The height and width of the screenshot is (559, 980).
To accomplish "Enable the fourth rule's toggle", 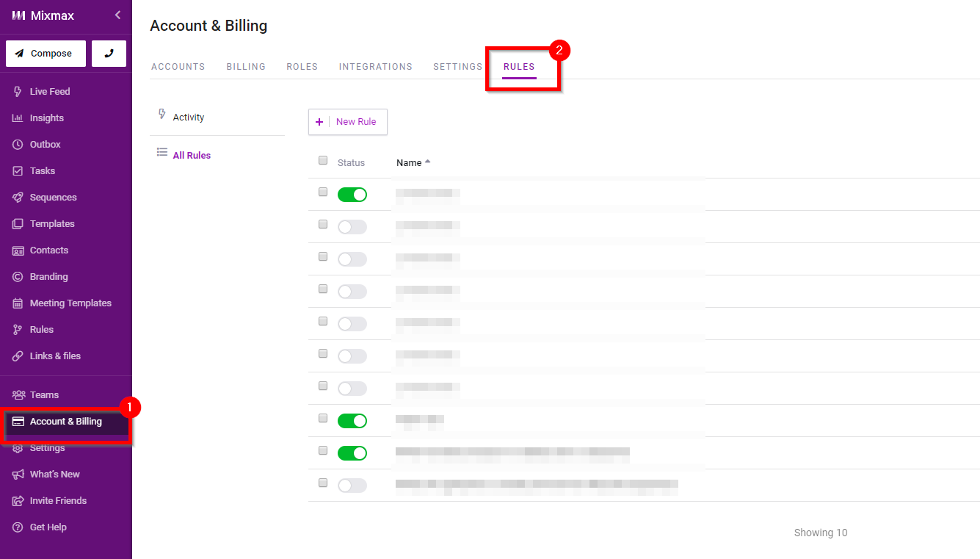I will click(352, 292).
